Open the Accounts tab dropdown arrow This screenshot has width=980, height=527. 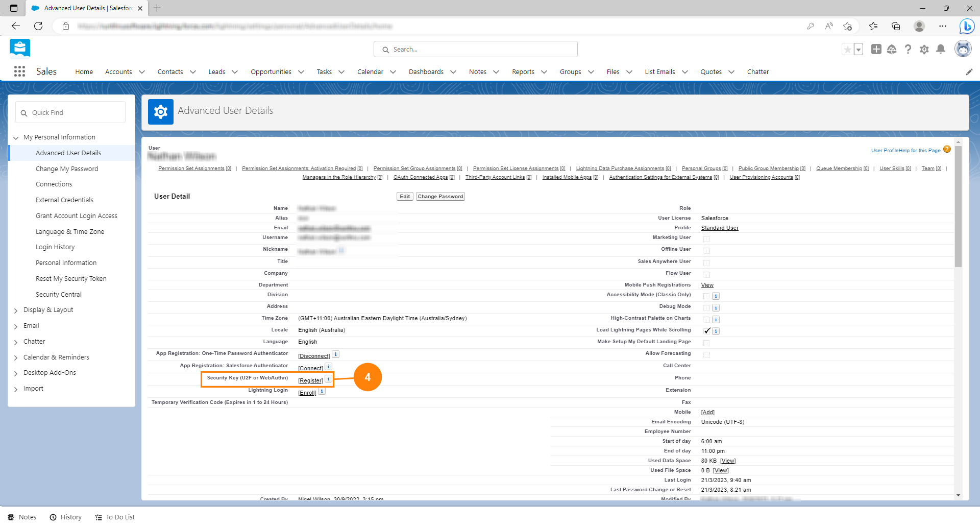(142, 72)
